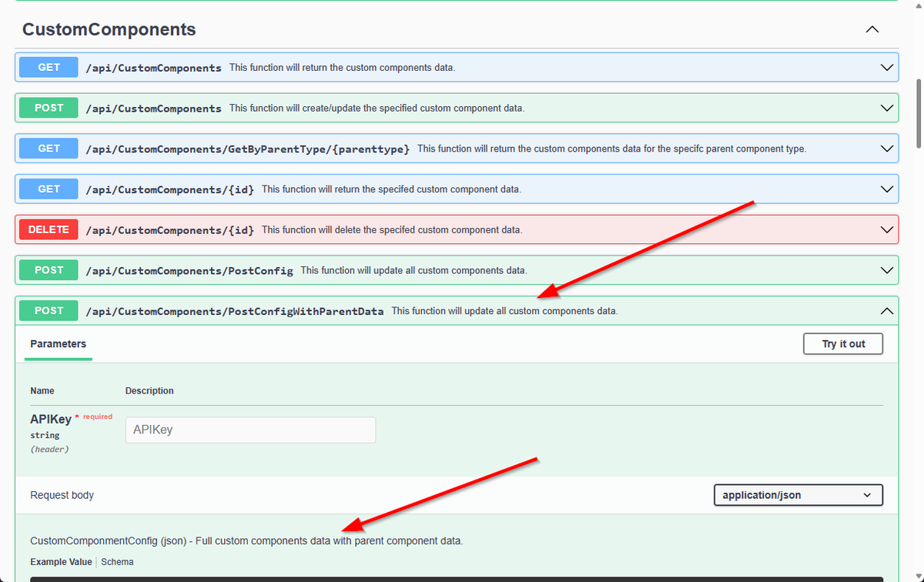Click the page vertical scrollbar thumb
This screenshot has width=924, height=582.
[x=918, y=113]
